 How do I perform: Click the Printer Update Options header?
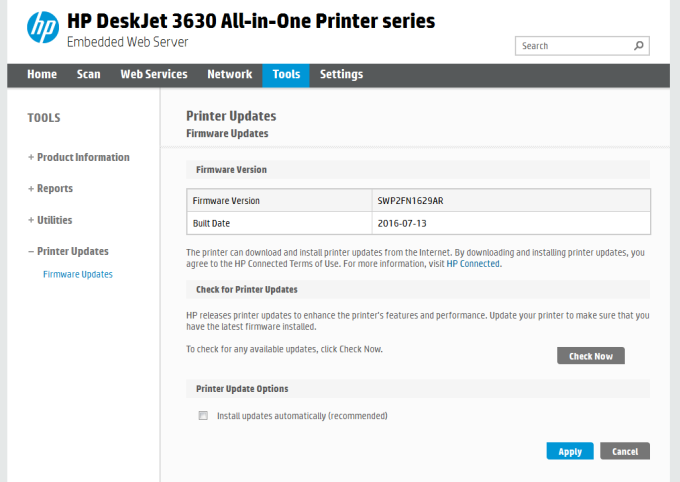point(242,389)
